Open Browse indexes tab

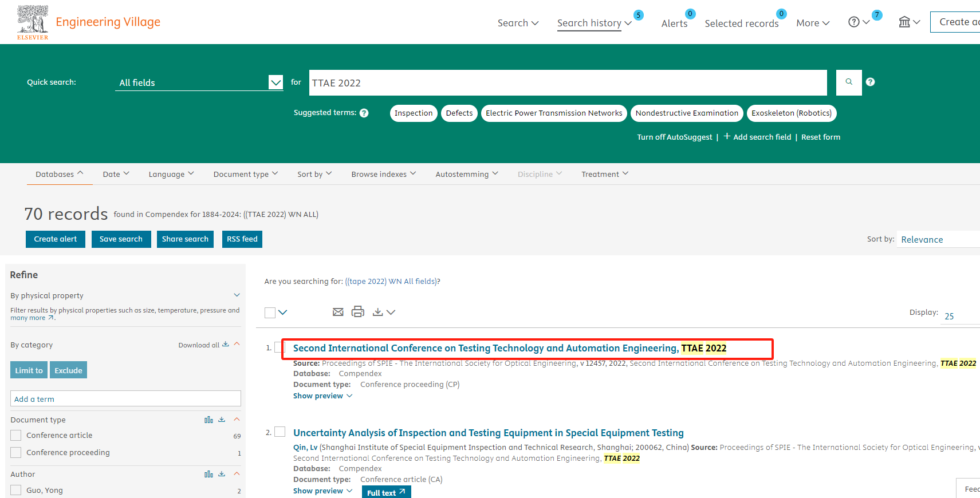384,174
